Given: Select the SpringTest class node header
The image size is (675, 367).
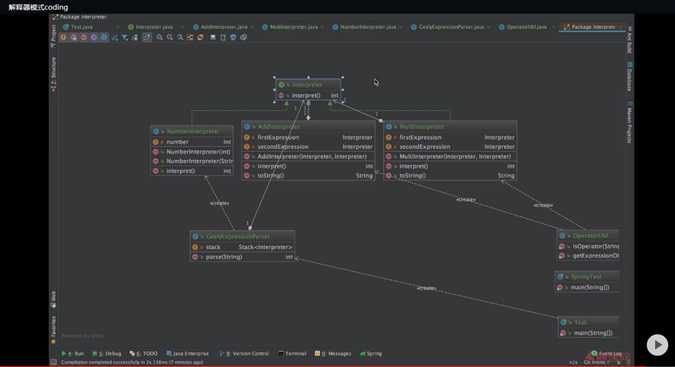Looking at the screenshot, I should pos(587,277).
